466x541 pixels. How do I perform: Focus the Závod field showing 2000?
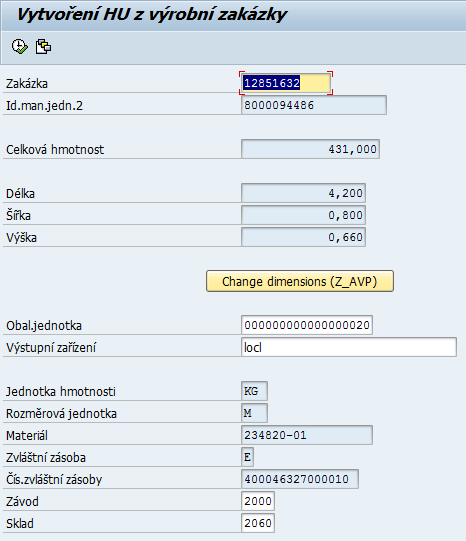258,501
